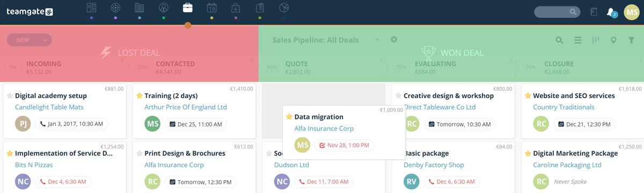Screen dimensions: 644x193
Task: Click MS avatar on Data migration card
Action: pyautogui.click(x=303, y=145)
